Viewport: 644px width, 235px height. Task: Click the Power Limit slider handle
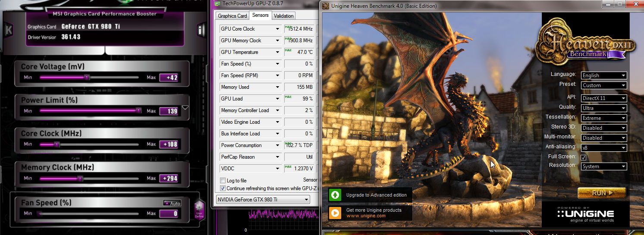click(138, 110)
